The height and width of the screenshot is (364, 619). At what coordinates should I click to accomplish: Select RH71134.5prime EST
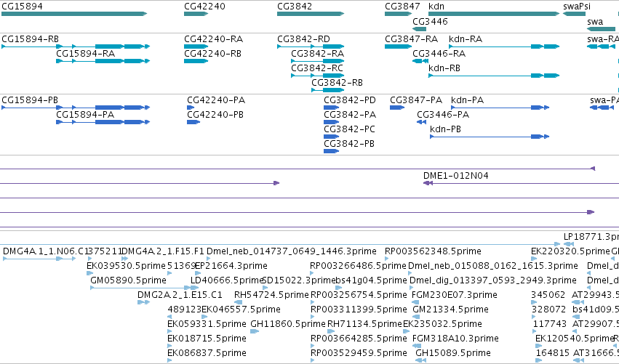click(331, 331)
